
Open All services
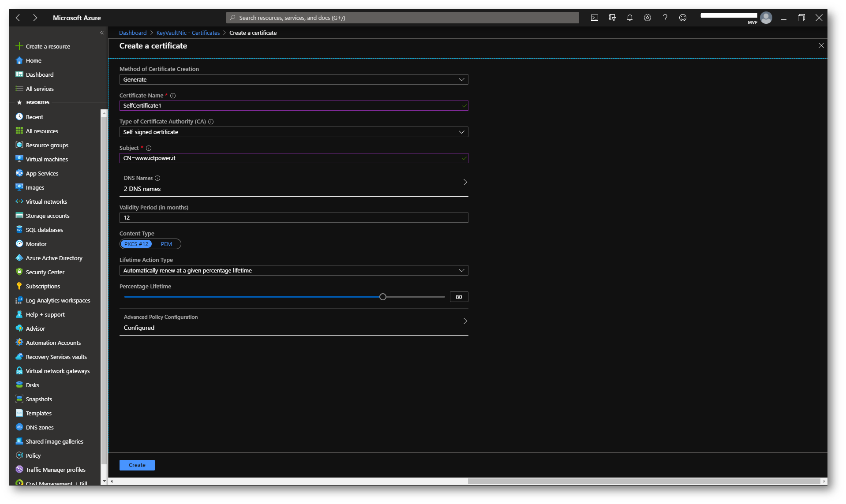coord(40,89)
